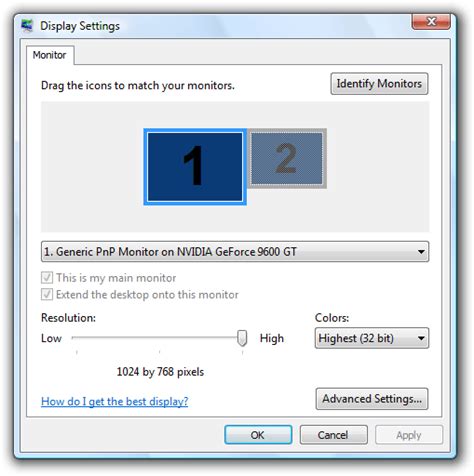Click the Display Settings title bar icon

[x=27, y=26]
